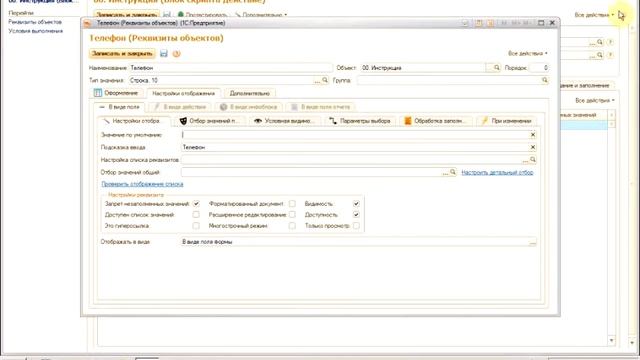Follow the Настроить детальный отбор link
The height and width of the screenshot is (360, 640).
pyautogui.click(x=497, y=173)
